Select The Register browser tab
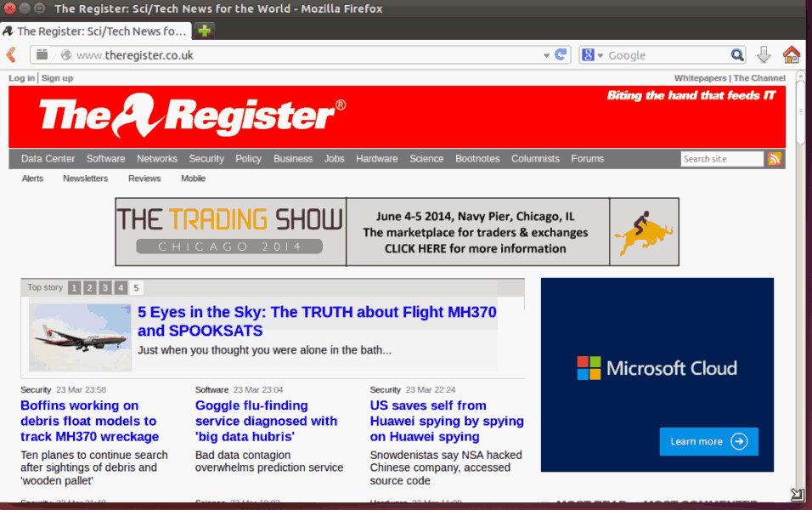Viewport: 812px width, 510px height. [x=96, y=31]
